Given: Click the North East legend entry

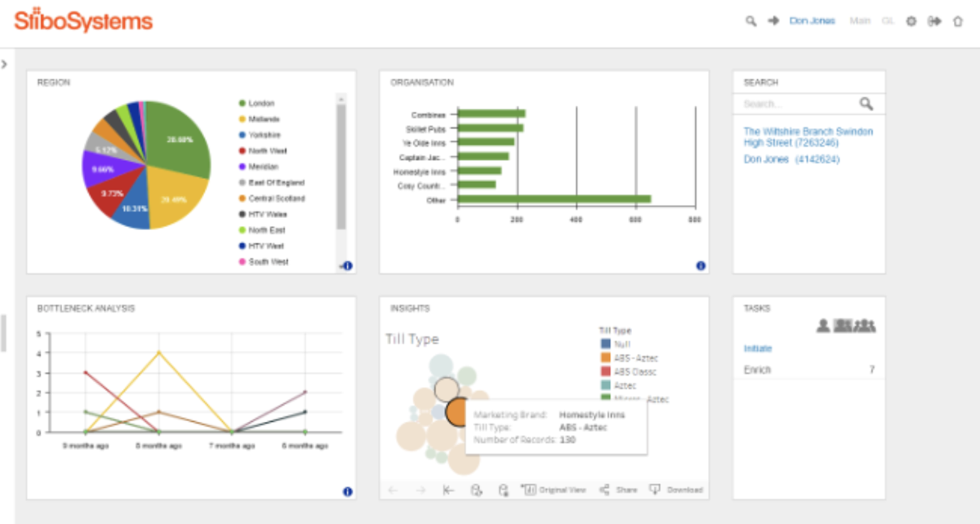Looking at the screenshot, I should click(261, 230).
